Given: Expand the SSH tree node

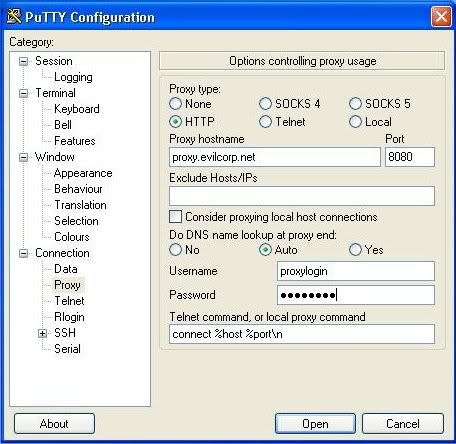Looking at the screenshot, I should click(42, 333).
